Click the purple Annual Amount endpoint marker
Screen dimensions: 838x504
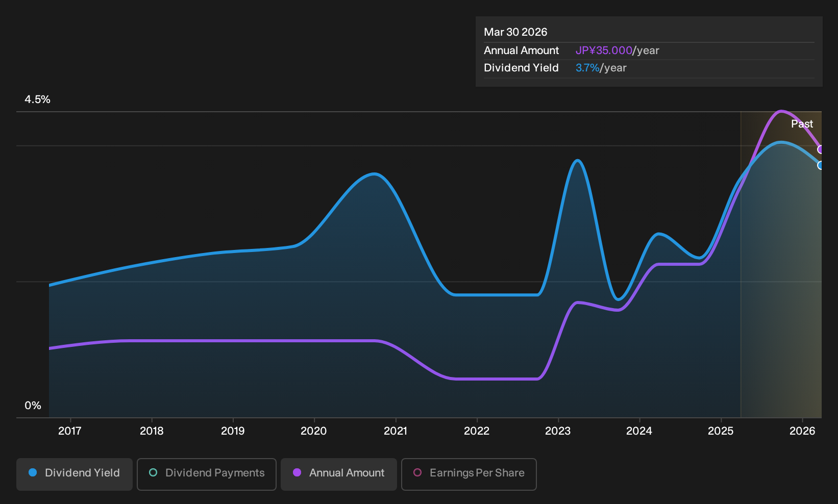(821, 149)
